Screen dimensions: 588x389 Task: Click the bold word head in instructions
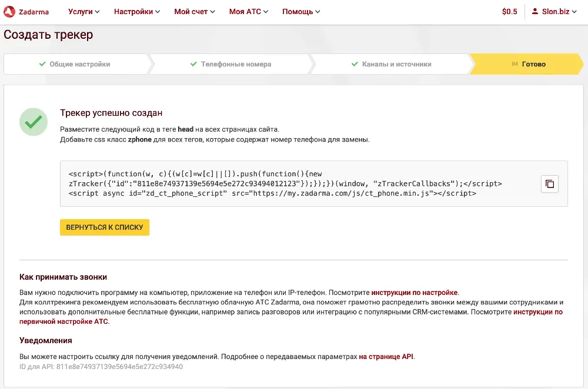pos(186,129)
